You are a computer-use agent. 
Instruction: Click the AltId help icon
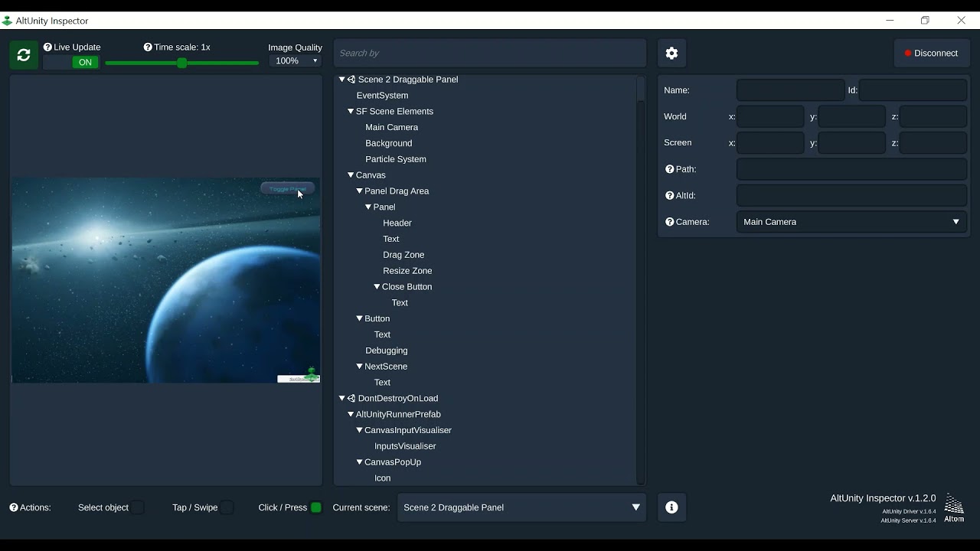coord(669,195)
